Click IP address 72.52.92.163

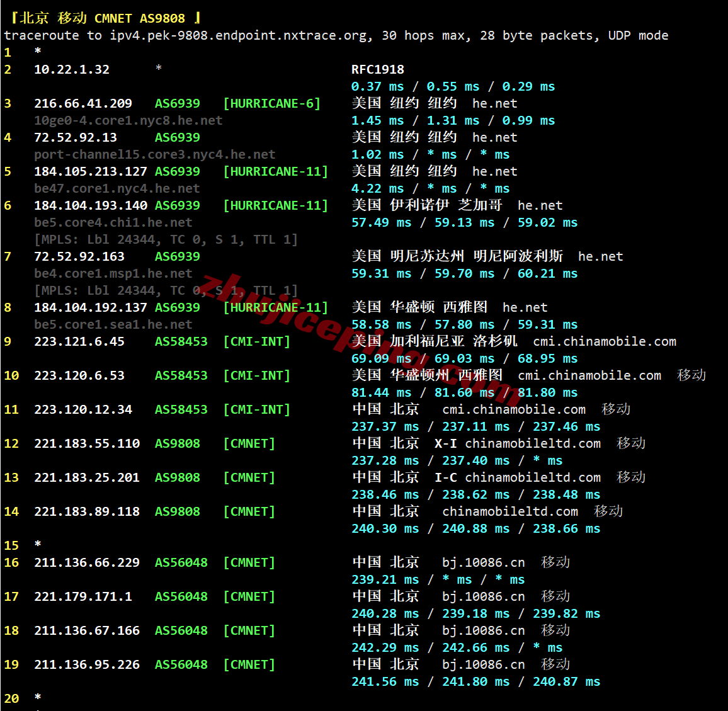79,257
